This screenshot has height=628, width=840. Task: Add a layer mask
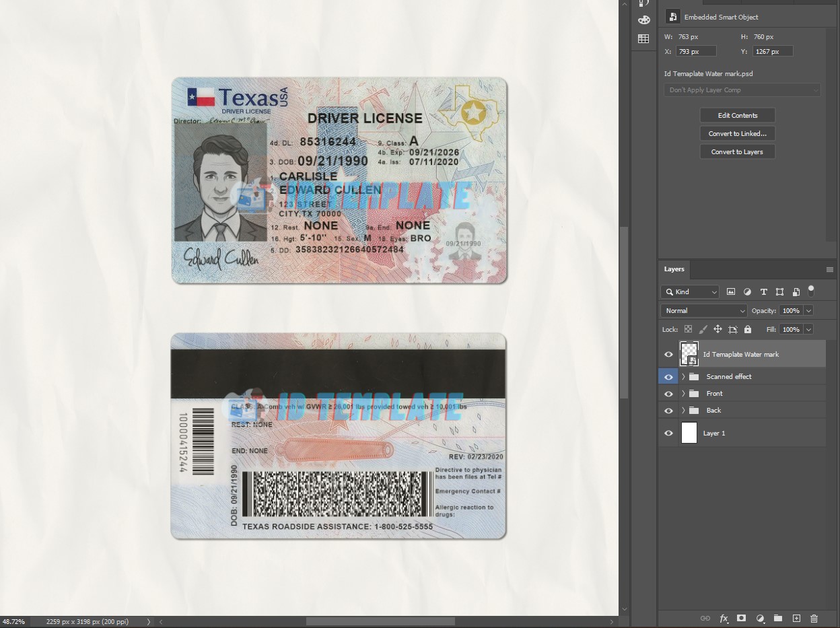coord(741,618)
